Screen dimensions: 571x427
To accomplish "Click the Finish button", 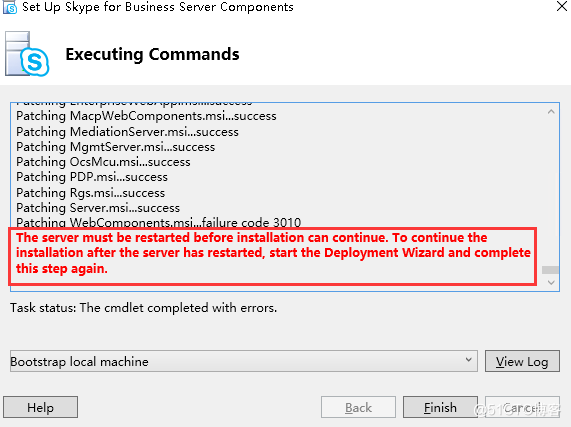I will tap(440, 407).
